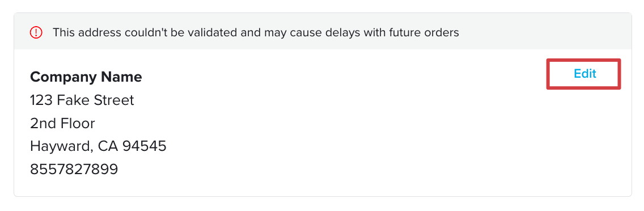Viewport: 644px width, 211px height.
Task: Click the word Name in the heading
Action: point(122,77)
